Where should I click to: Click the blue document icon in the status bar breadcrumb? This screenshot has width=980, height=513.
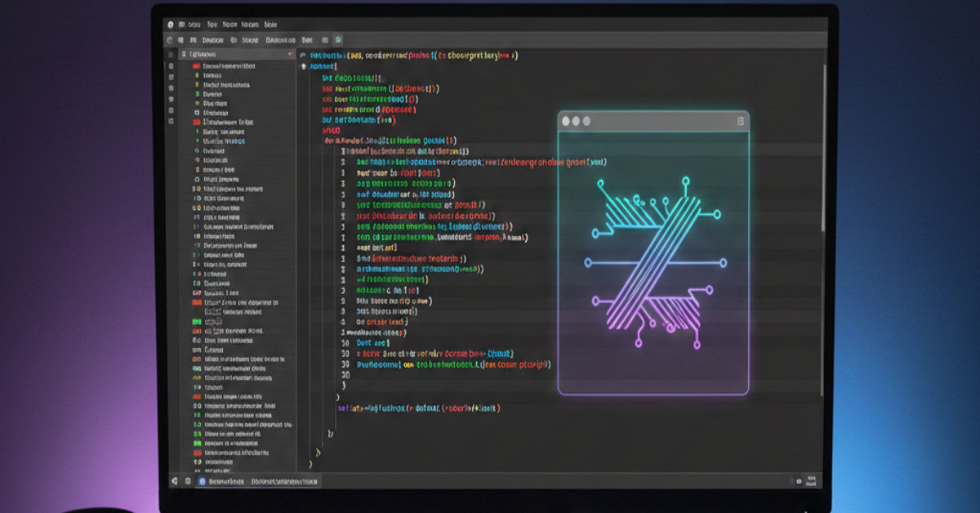201,480
